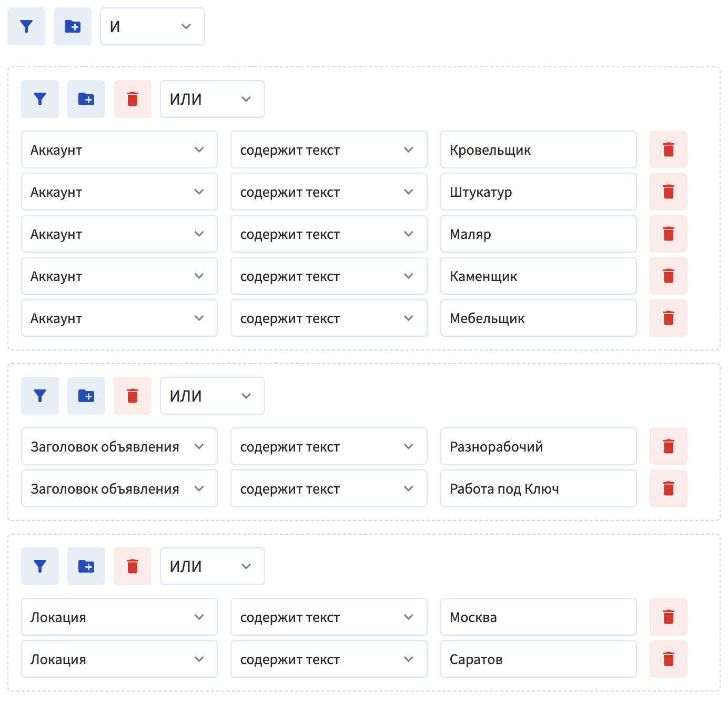Delete the Разнорабочий filter row
The image size is (728, 701).
point(668,446)
